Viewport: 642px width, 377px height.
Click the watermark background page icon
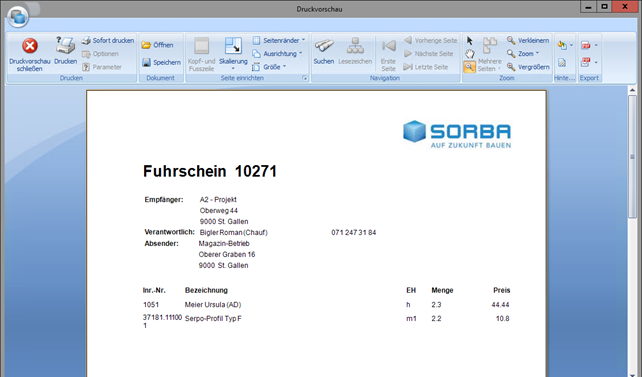[562, 63]
